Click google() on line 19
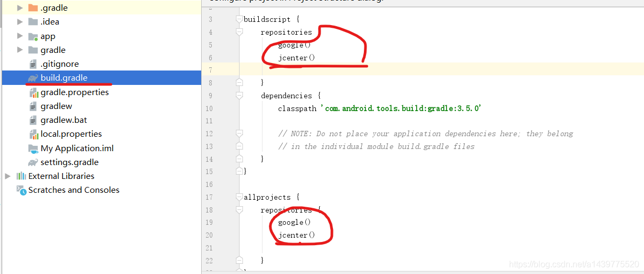This screenshot has height=274, width=644. click(295, 222)
